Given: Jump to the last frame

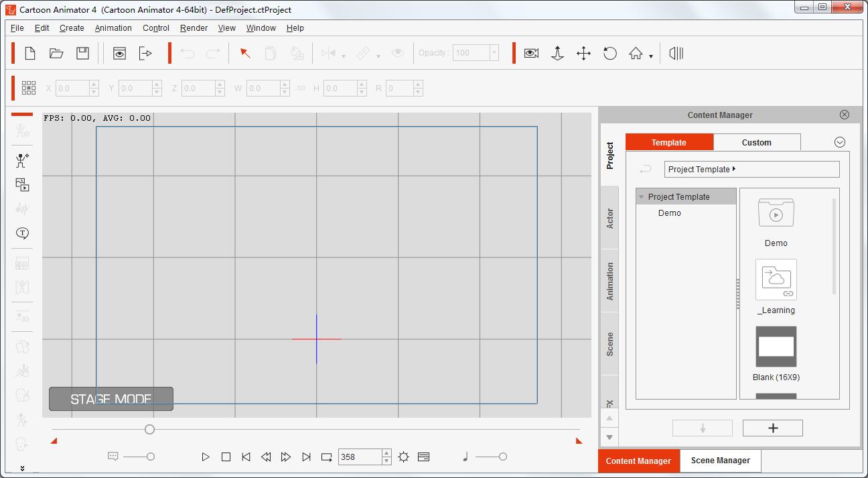Looking at the screenshot, I should click(x=306, y=457).
